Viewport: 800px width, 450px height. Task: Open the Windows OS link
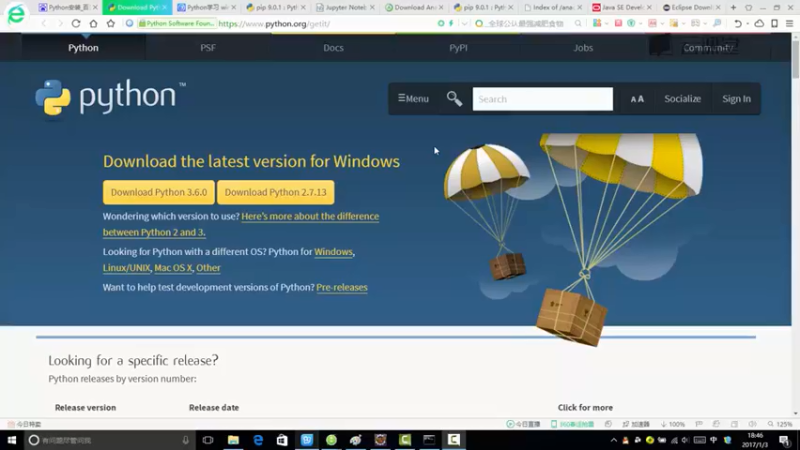pyautogui.click(x=333, y=252)
